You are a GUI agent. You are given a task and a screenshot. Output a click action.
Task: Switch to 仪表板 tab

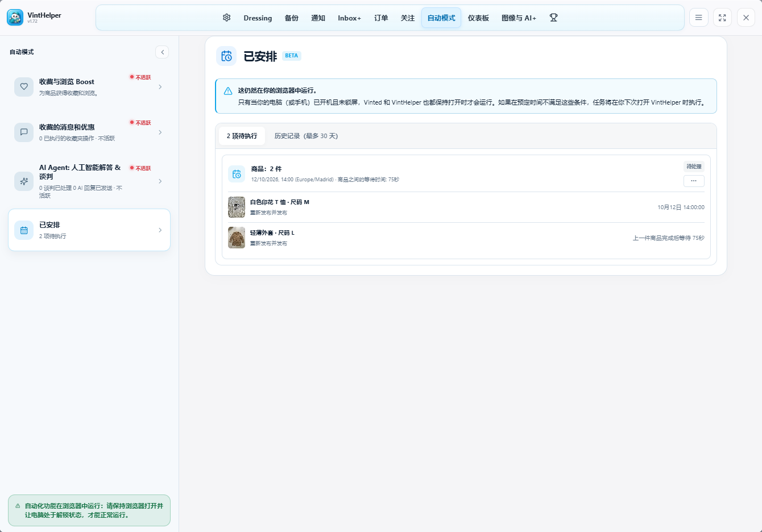478,18
